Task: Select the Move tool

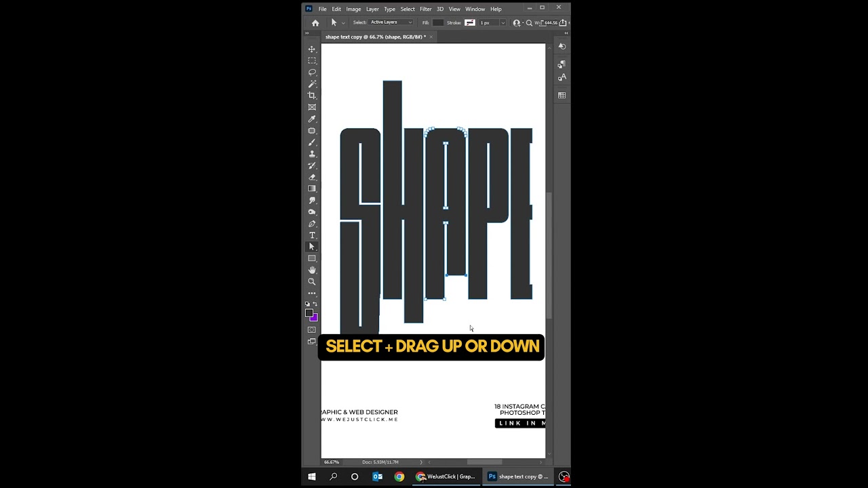Action: click(312, 49)
